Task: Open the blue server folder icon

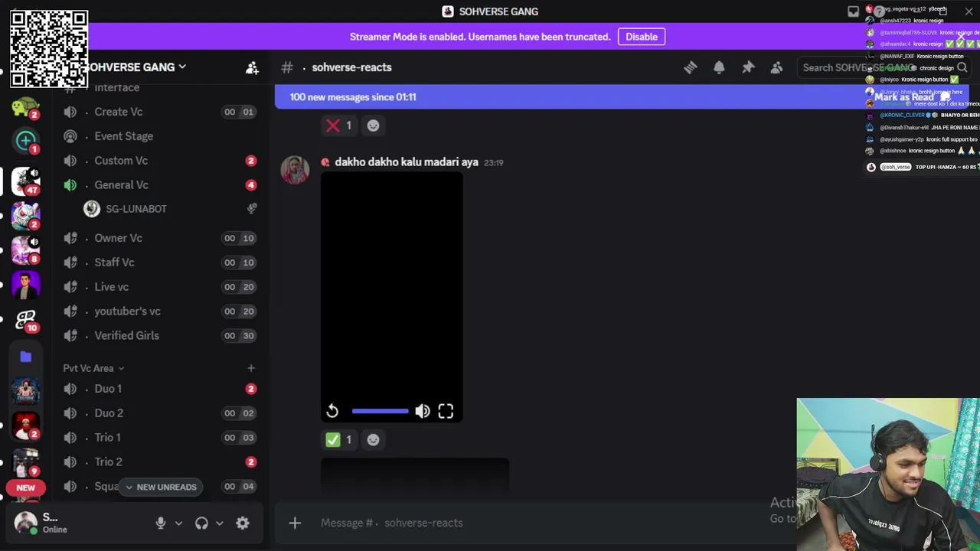Action: [25, 357]
